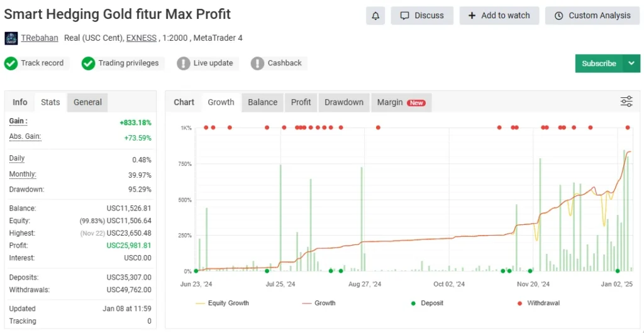
Task: Click the Cashback warning icon
Action: tap(258, 63)
